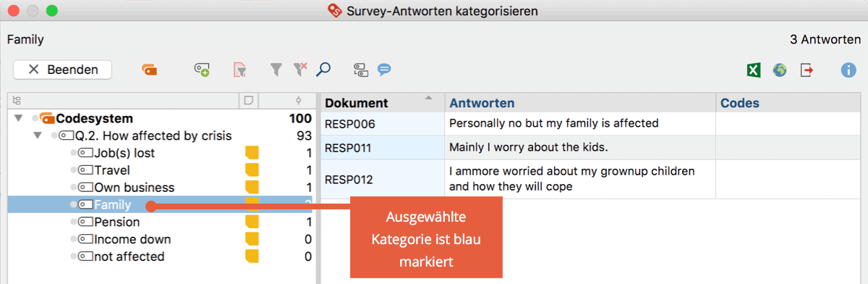Collapse the Q.2. How affected by crisis node
868x284 pixels.
click(38, 136)
